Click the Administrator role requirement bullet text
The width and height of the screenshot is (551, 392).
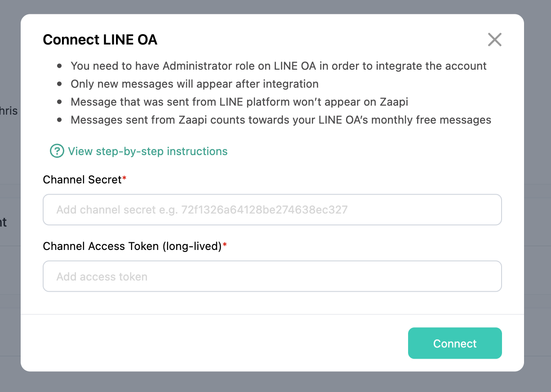click(279, 66)
